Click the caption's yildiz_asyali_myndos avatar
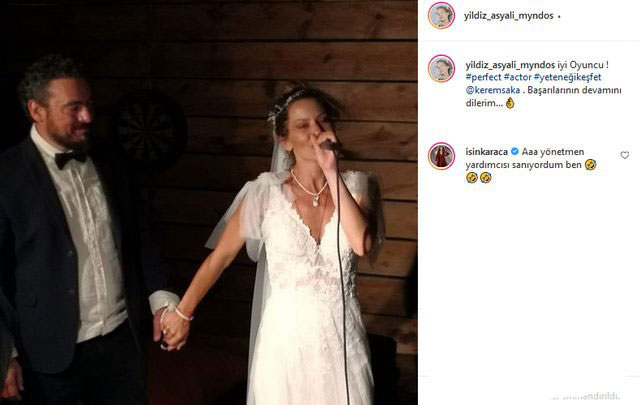The image size is (640, 405). tap(441, 68)
